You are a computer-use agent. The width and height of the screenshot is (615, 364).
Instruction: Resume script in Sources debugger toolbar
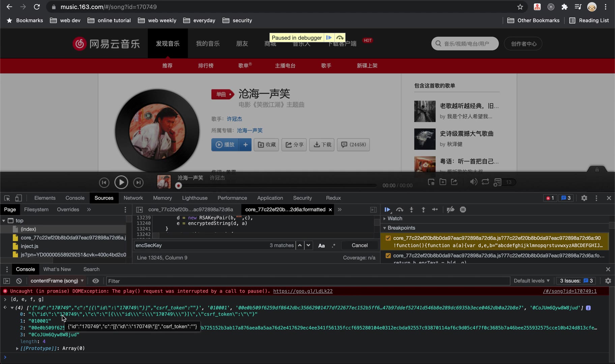click(x=387, y=210)
